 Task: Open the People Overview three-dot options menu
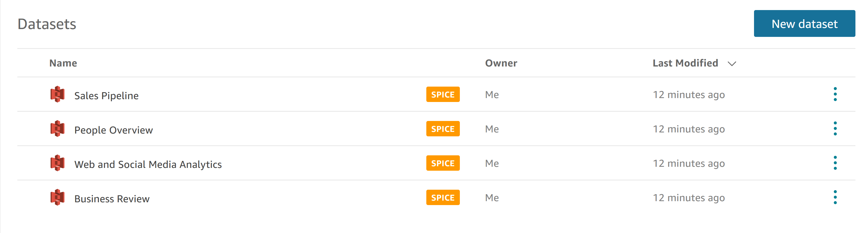point(835,129)
